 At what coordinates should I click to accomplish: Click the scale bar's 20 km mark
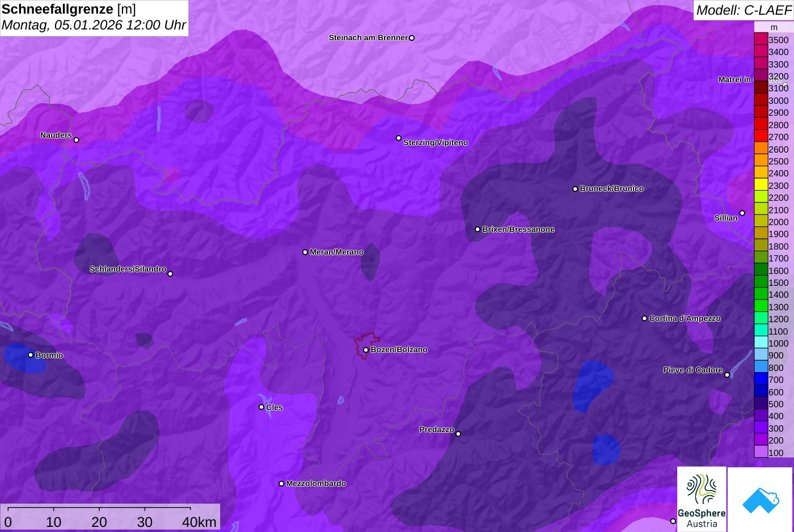99,522
